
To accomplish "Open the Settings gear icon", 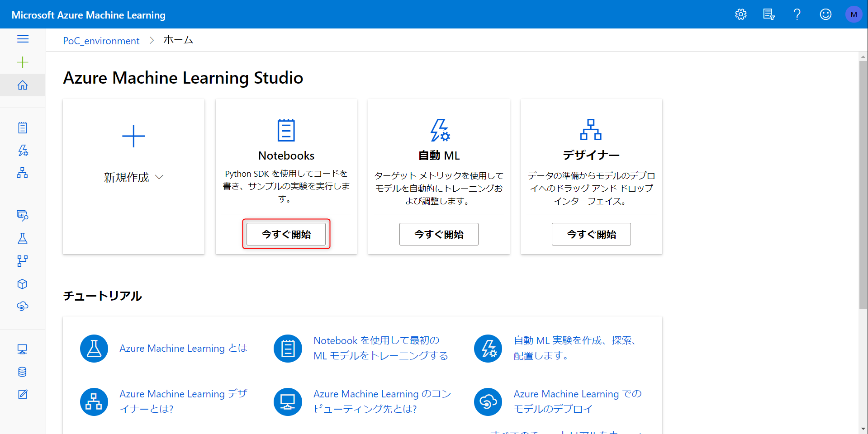I will (x=741, y=14).
